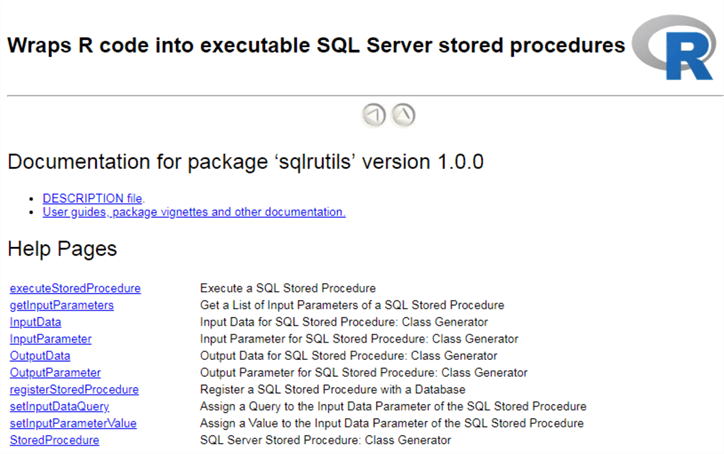The image size is (724, 454).
Task: Click the 'Register a SQL Stored Procedure' description text
Action: [x=332, y=390]
